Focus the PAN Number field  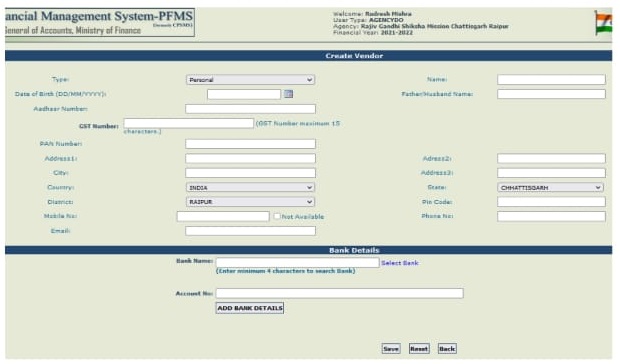[x=250, y=144]
